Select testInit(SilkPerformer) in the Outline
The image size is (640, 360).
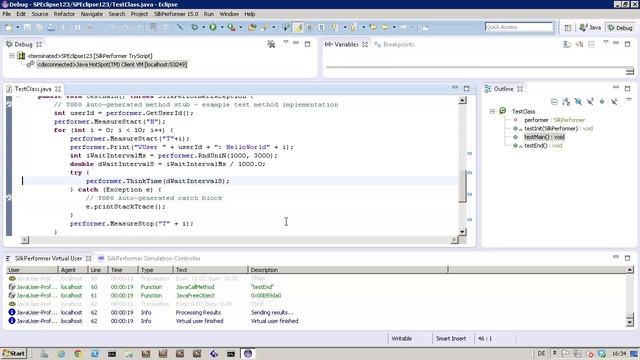(551, 128)
